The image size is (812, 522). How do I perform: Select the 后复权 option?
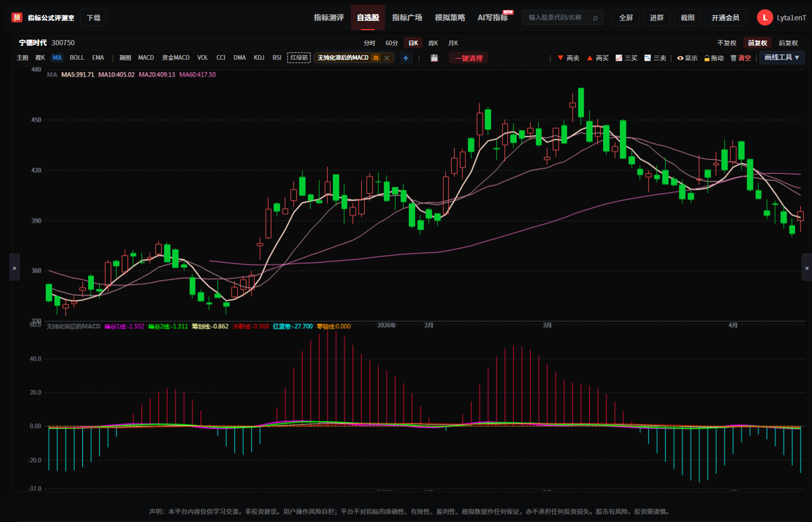[x=788, y=43]
